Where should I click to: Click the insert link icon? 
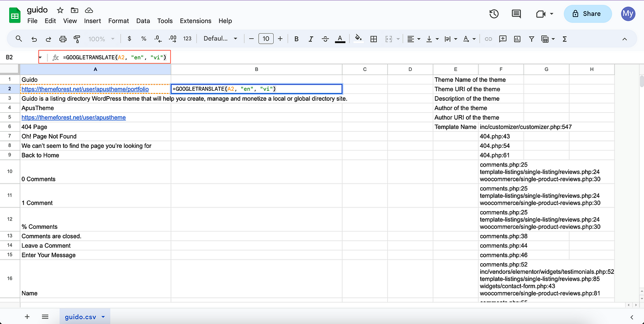pyautogui.click(x=489, y=39)
